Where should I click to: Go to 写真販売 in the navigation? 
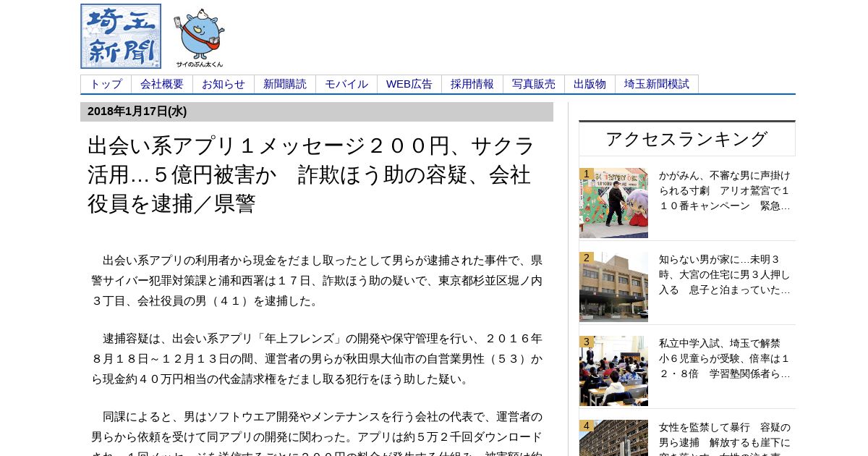coord(534,84)
